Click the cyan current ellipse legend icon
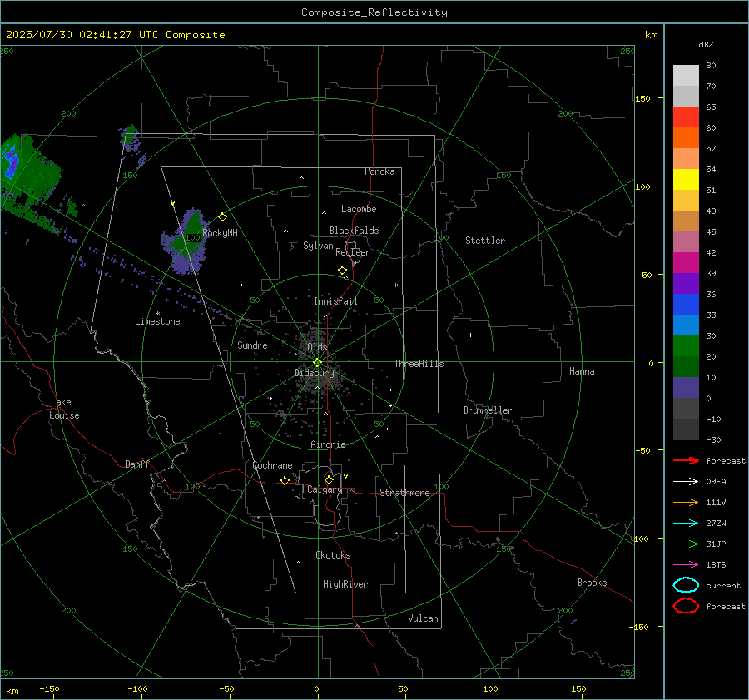This screenshot has height=700, width=749. (x=686, y=585)
